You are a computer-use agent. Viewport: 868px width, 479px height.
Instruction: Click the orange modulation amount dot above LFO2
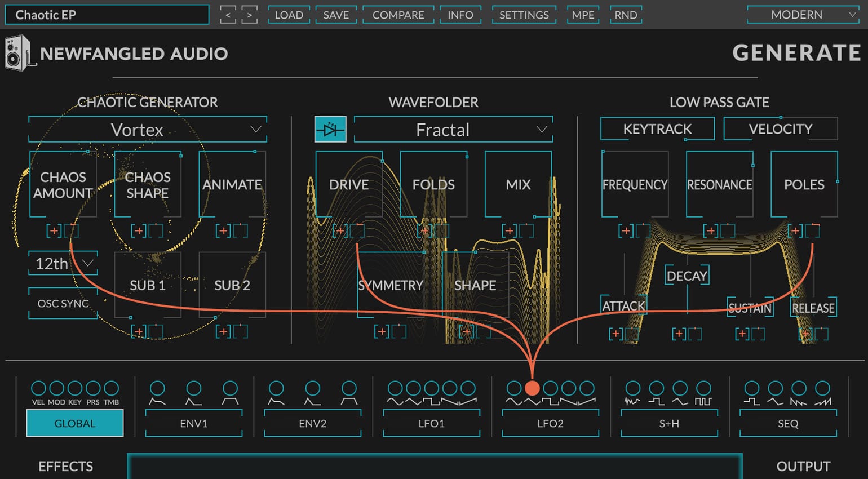click(532, 388)
